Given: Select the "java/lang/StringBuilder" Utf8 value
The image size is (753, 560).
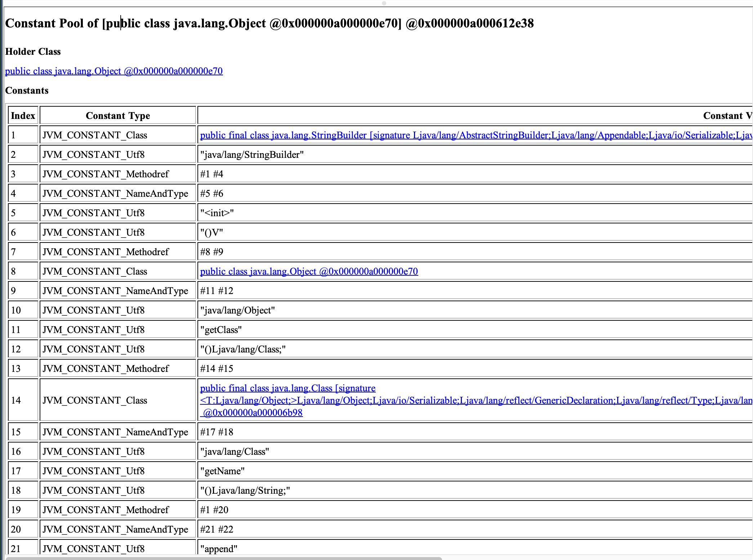Looking at the screenshot, I should point(252,155).
